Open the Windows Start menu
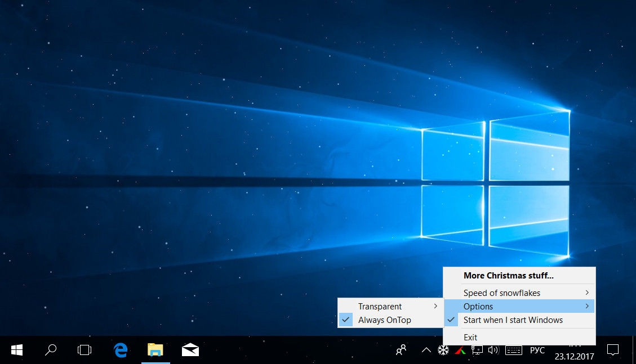Viewport: 636px width, 364px height. point(17,350)
